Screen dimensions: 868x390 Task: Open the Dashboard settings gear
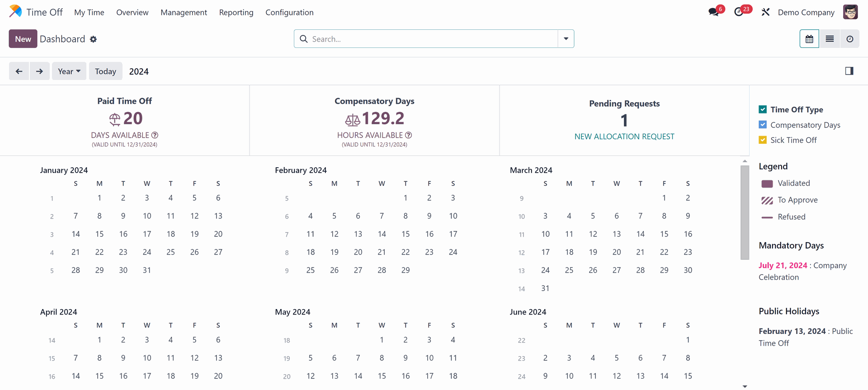point(93,39)
